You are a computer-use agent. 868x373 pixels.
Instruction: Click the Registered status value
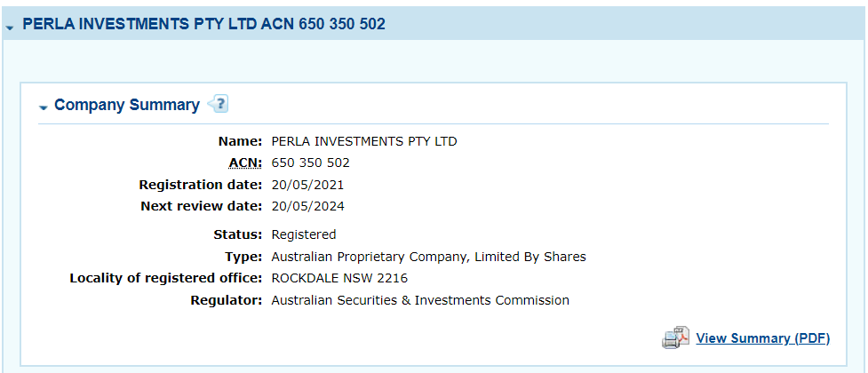303,234
